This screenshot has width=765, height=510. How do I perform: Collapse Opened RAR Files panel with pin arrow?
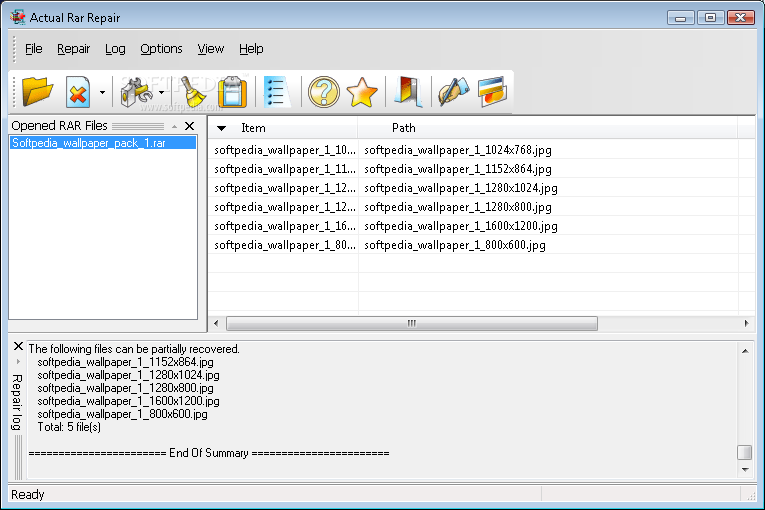[174, 126]
